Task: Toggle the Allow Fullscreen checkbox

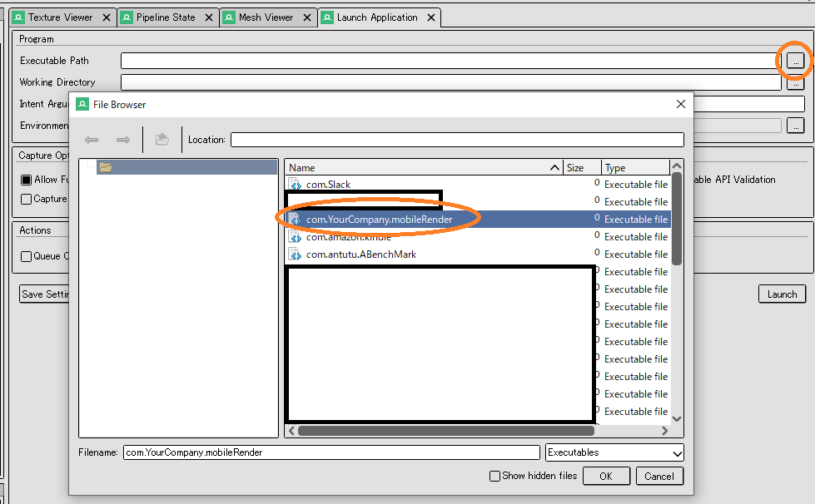Action: click(26, 180)
